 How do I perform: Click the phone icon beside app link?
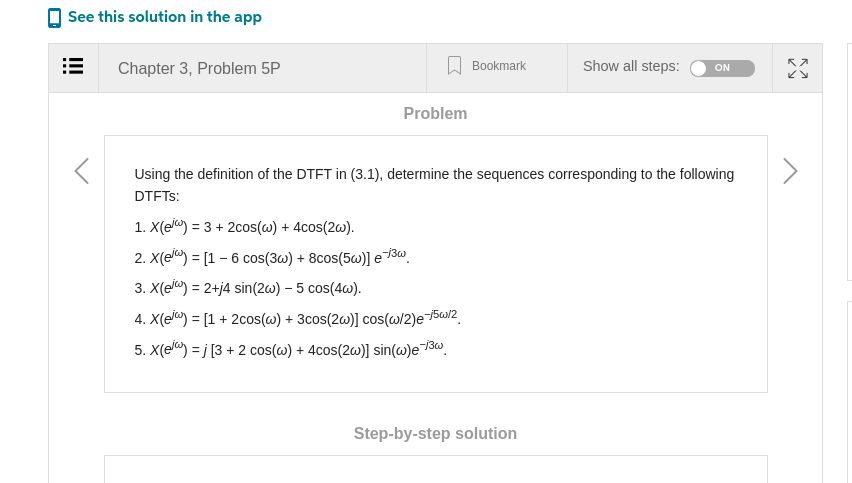point(54,18)
